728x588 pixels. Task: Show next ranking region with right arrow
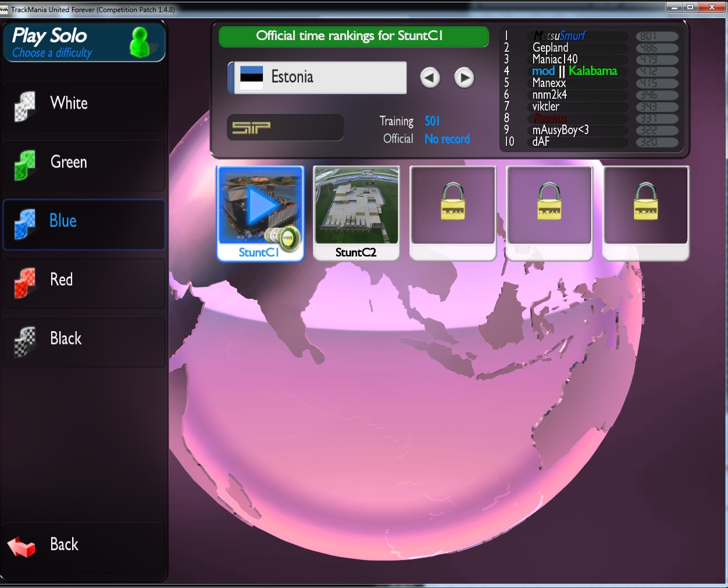(x=464, y=77)
